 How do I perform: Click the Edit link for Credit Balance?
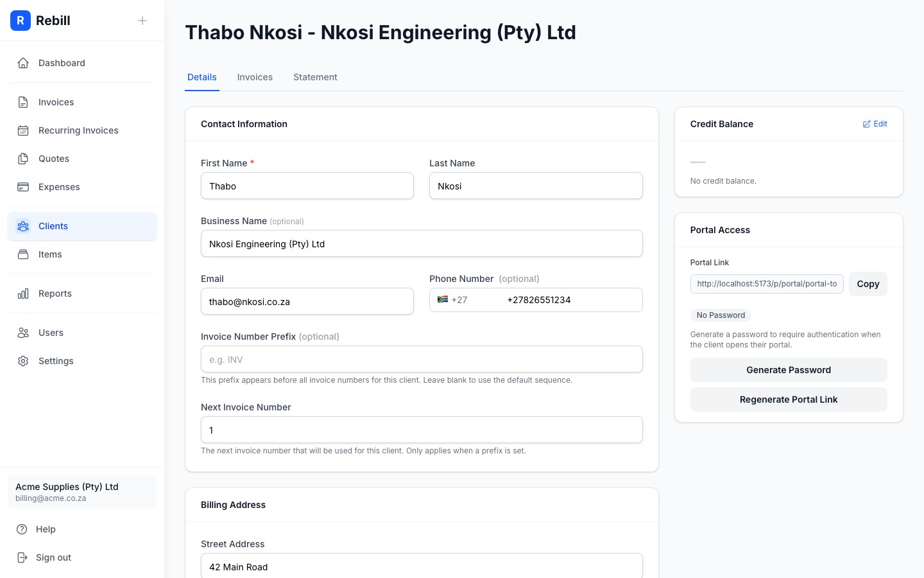pos(875,124)
